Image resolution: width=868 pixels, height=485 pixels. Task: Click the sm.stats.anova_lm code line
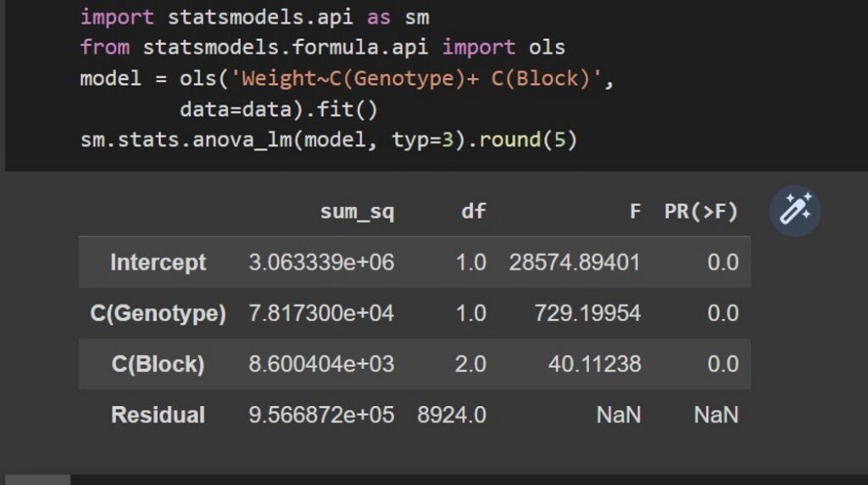[x=329, y=140]
